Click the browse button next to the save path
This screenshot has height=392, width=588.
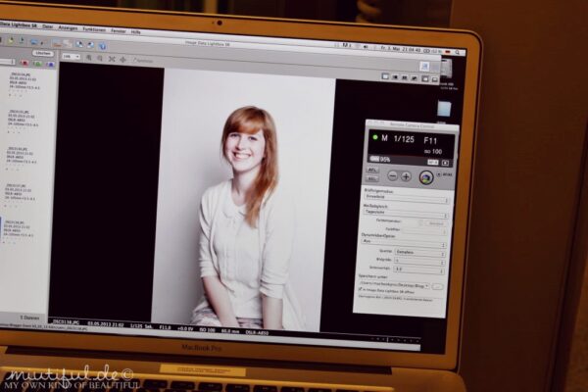coord(438,284)
